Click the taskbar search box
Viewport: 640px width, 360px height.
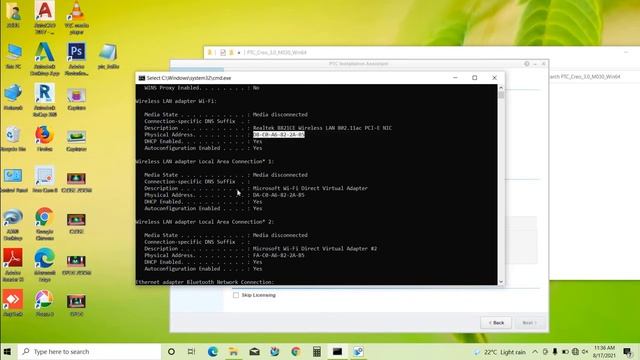(x=90, y=351)
